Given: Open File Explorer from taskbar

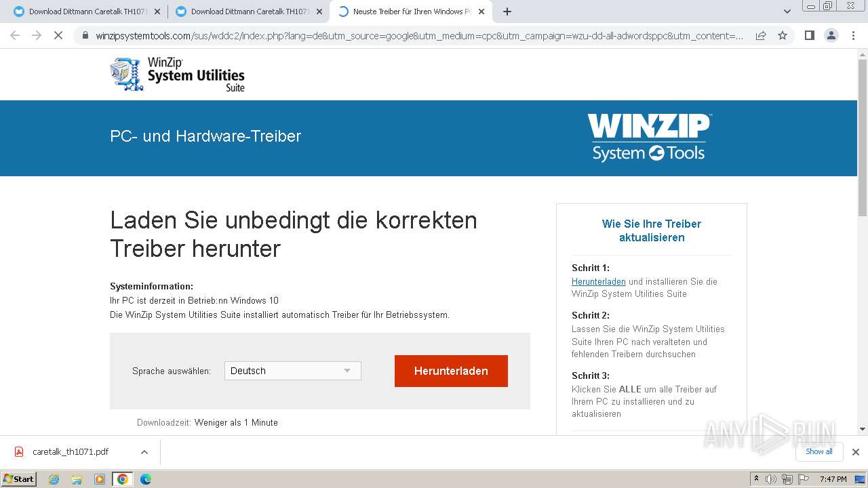Looking at the screenshot, I should pyautogui.click(x=77, y=479).
